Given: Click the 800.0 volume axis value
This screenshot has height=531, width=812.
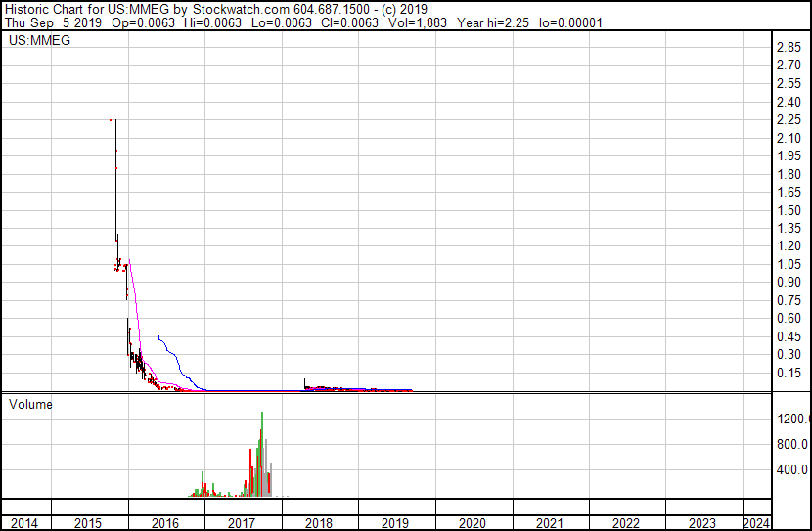Looking at the screenshot, I should pyautogui.click(x=792, y=444).
